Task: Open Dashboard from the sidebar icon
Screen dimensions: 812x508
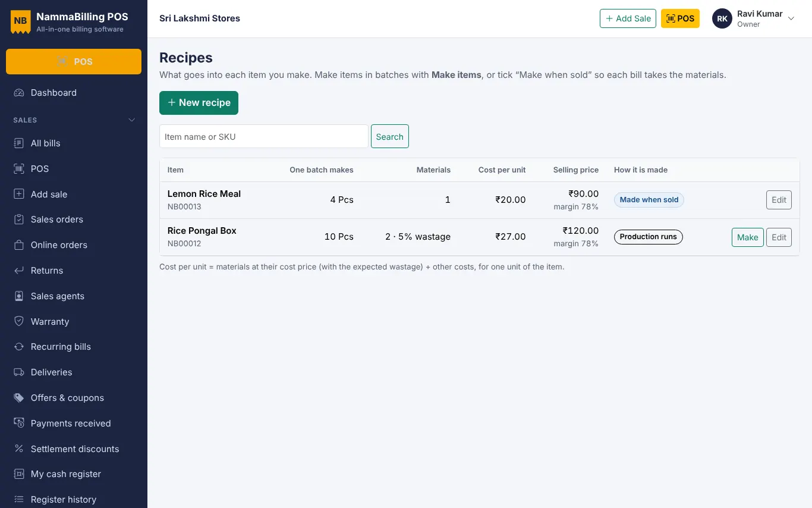Action: 19,93
